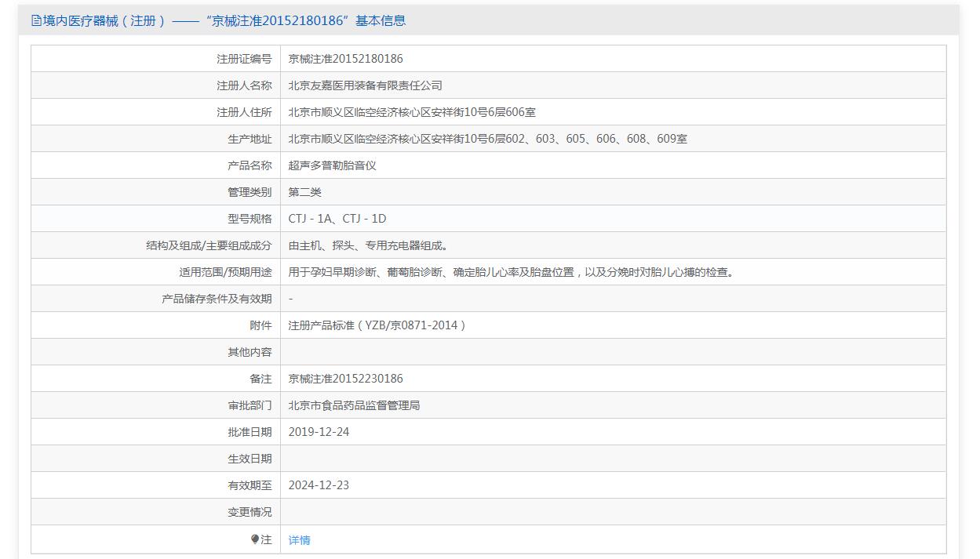Screen dimensions: 980x559
Task: Click the 变更情况 label
Action: tap(250, 512)
